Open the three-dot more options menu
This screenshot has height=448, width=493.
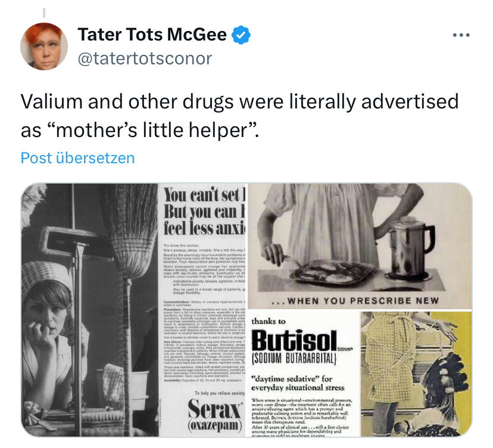[461, 35]
